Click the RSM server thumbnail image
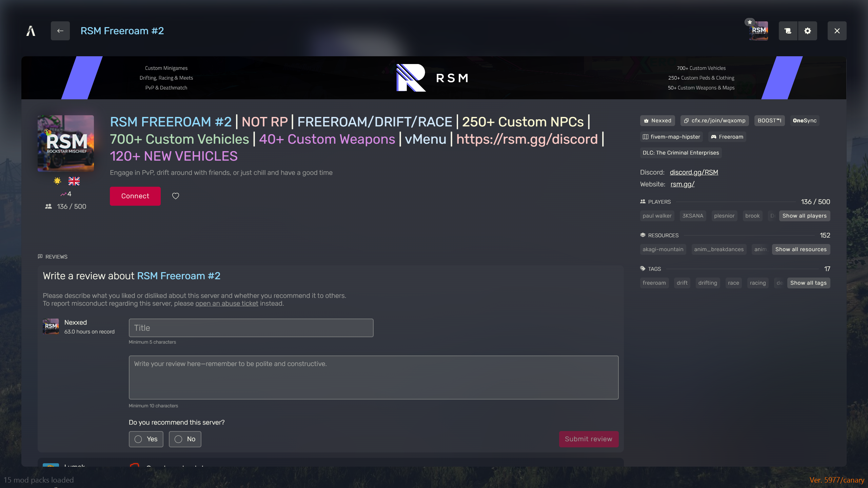Screen dimensions: 868x488 [66, 143]
